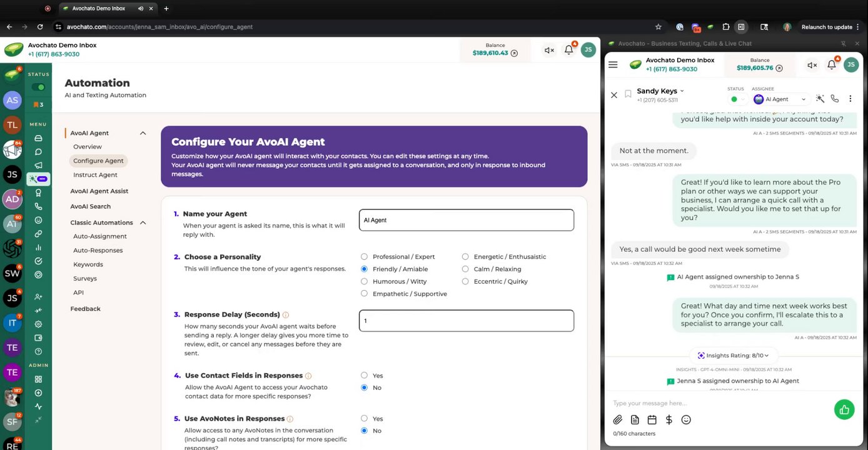Collapse the AvoAI Agent section chevron
This screenshot has height=450, width=868.
point(143,133)
